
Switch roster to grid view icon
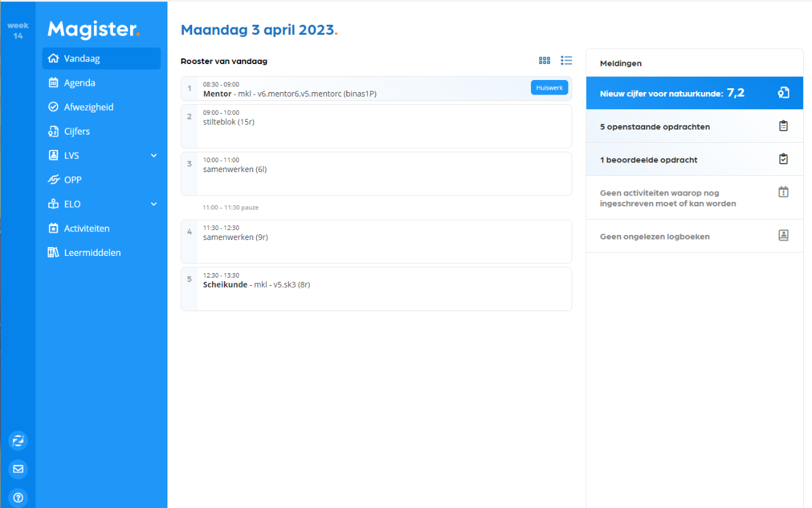[544, 61]
